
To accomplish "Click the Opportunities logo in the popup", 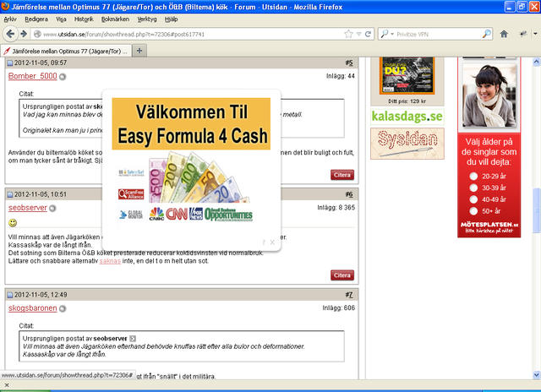I will coord(228,214).
